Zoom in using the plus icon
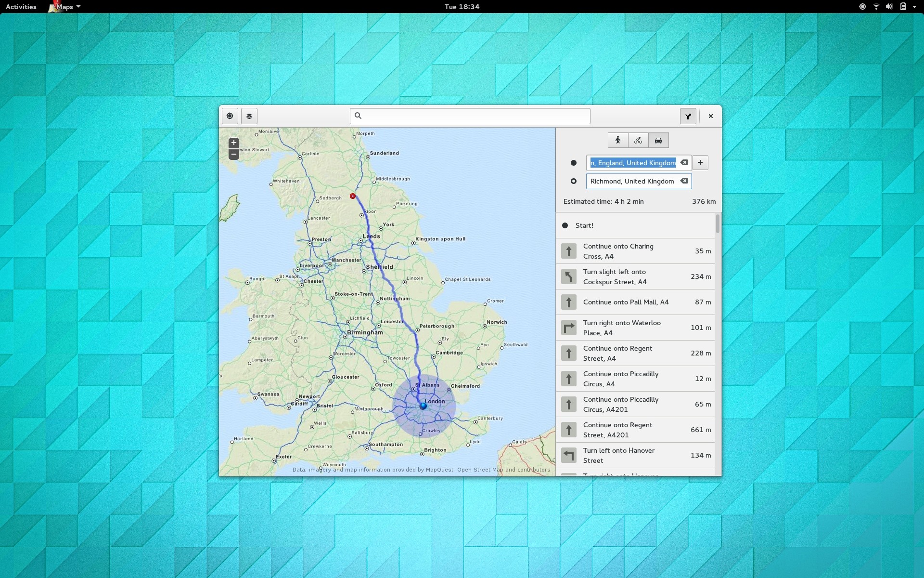 click(234, 143)
